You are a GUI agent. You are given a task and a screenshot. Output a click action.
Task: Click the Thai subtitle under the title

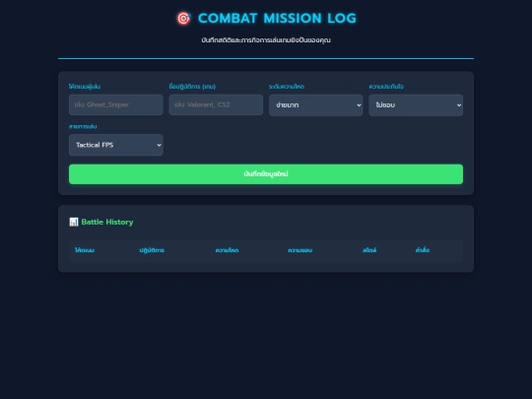(x=266, y=40)
